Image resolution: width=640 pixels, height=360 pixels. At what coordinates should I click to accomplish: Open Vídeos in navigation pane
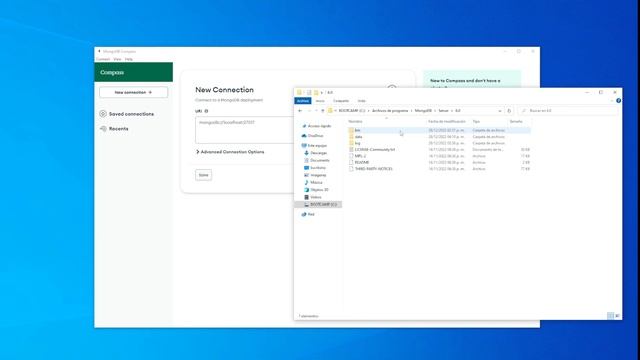click(313, 197)
